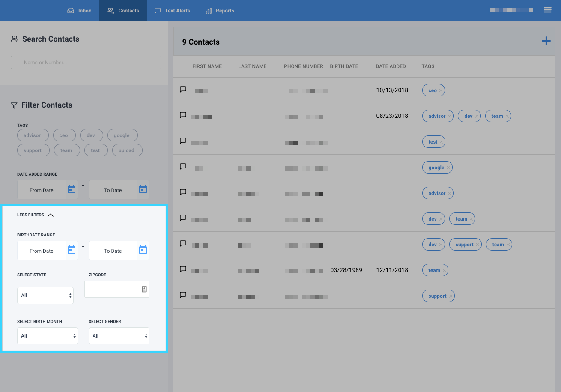Open calendar for Date Added From Date

coord(72,189)
